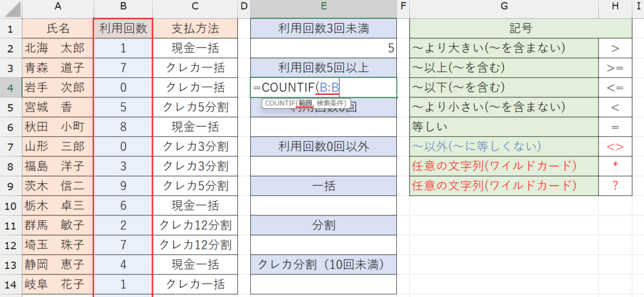Select the result cell showing 5 in column E

tap(324, 48)
